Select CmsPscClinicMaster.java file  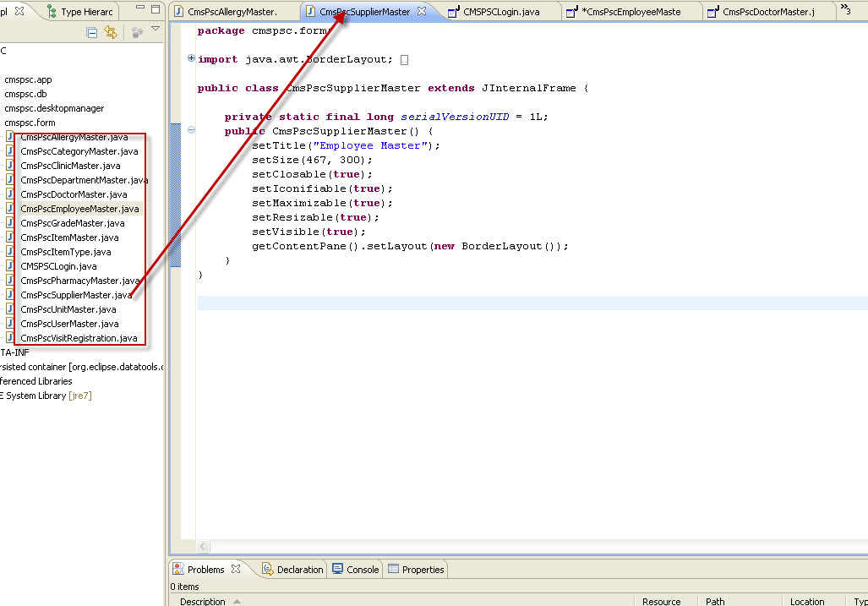click(70, 166)
